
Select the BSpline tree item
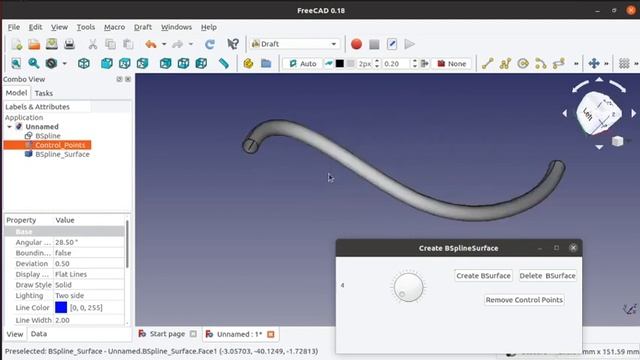pyautogui.click(x=48, y=136)
